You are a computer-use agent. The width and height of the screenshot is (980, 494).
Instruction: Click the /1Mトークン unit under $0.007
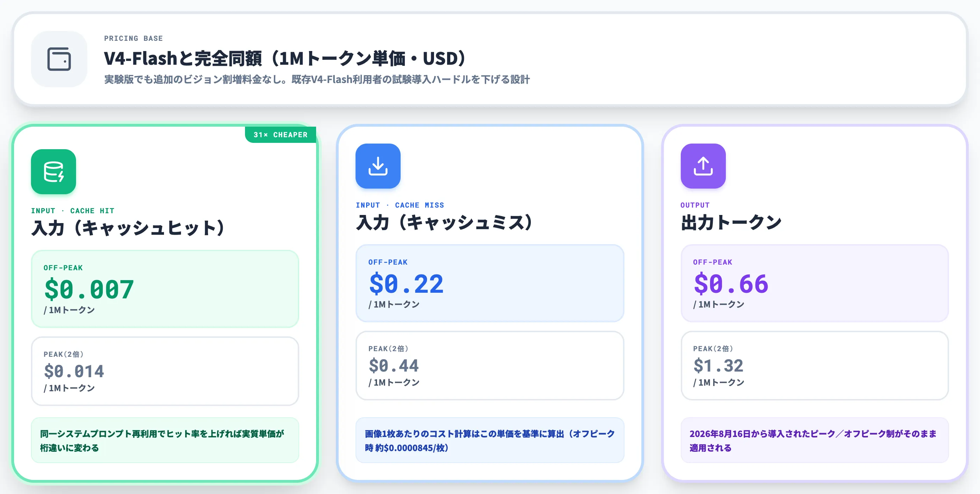pos(69,310)
